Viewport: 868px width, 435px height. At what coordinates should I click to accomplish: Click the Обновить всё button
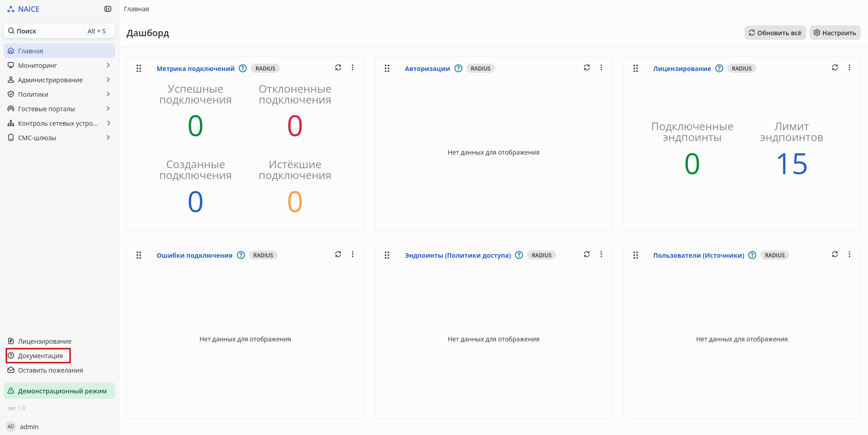[775, 33]
